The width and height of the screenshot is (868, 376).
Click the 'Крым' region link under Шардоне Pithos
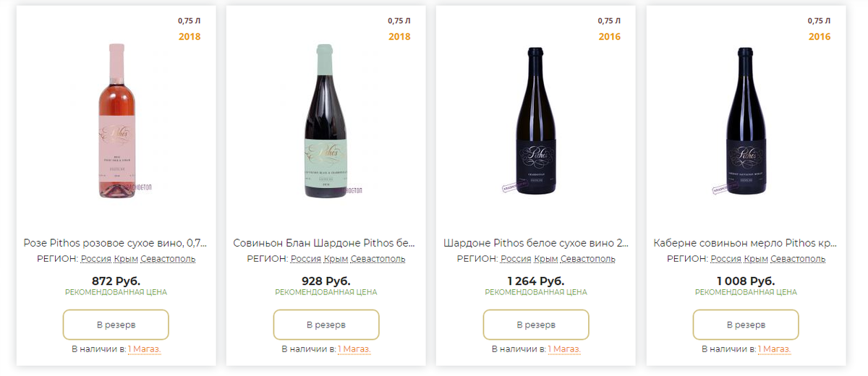[x=545, y=259]
